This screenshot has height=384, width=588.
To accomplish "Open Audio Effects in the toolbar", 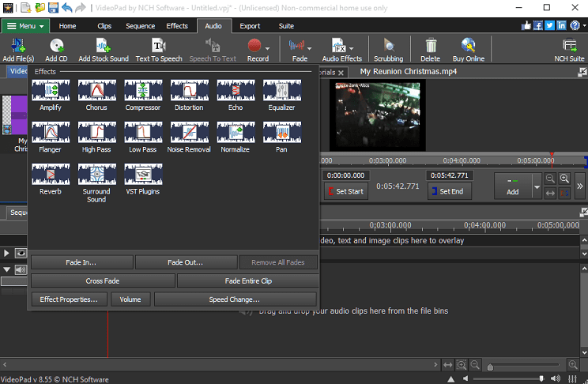I will pyautogui.click(x=338, y=50).
